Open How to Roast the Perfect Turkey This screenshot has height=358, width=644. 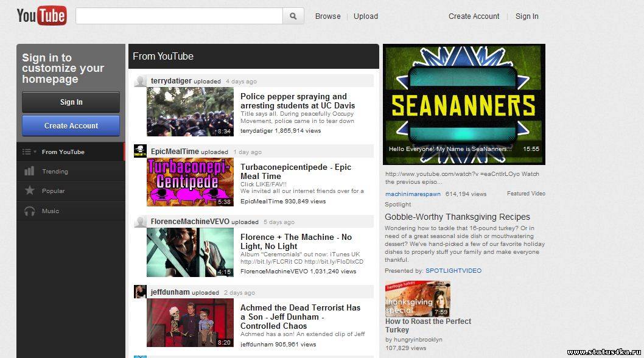(428, 326)
